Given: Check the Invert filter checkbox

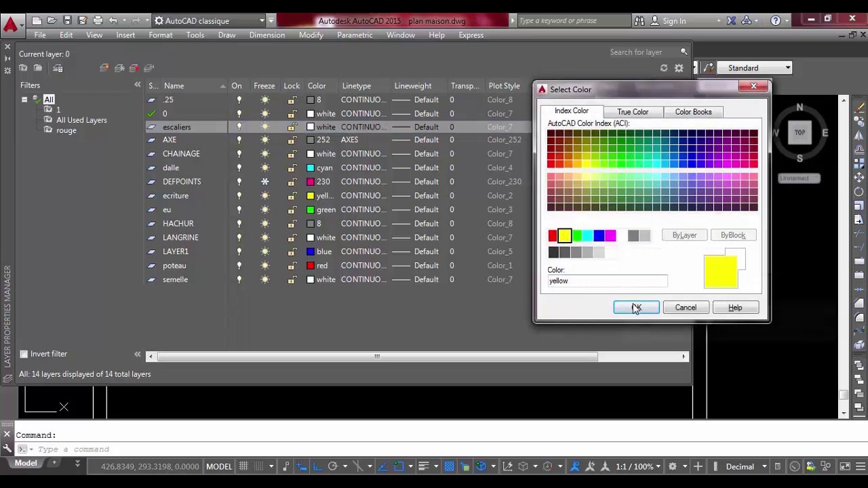Looking at the screenshot, I should (24, 354).
